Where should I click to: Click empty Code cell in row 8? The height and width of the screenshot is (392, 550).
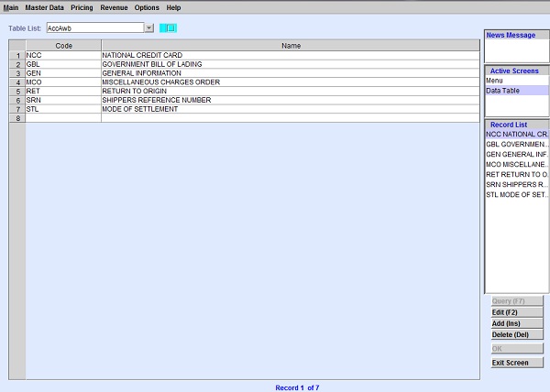63,118
